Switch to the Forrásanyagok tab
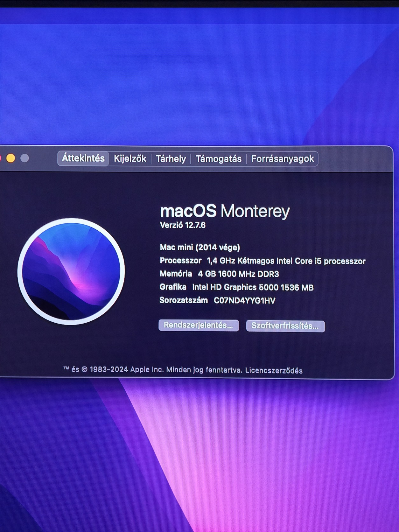399x532 pixels. click(283, 159)
